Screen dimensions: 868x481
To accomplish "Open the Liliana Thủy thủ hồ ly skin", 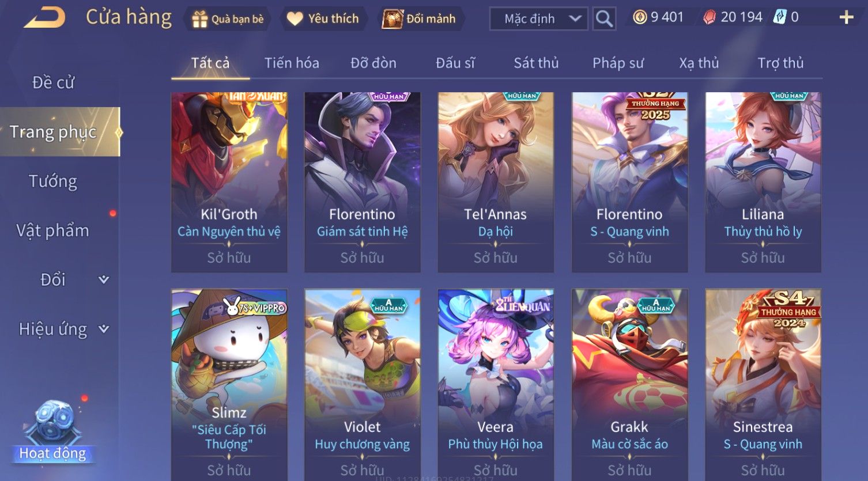I will (x=763, y=182).
